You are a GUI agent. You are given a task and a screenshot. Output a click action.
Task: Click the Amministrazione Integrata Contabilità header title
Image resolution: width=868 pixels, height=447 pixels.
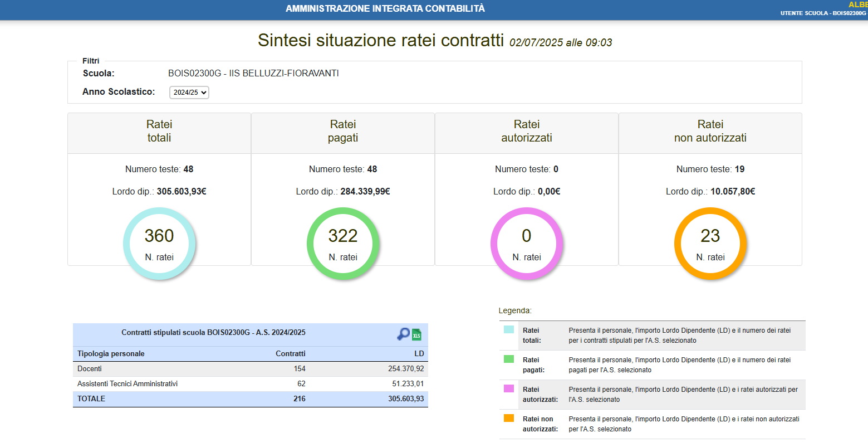pos(385,9)
